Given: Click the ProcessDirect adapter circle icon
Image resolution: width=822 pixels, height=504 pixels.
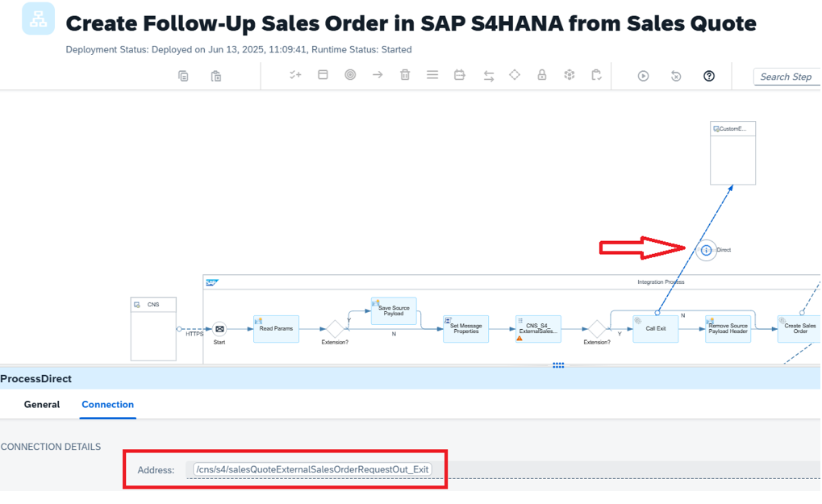Looking at the screenshot, I should tap(706, 251).
